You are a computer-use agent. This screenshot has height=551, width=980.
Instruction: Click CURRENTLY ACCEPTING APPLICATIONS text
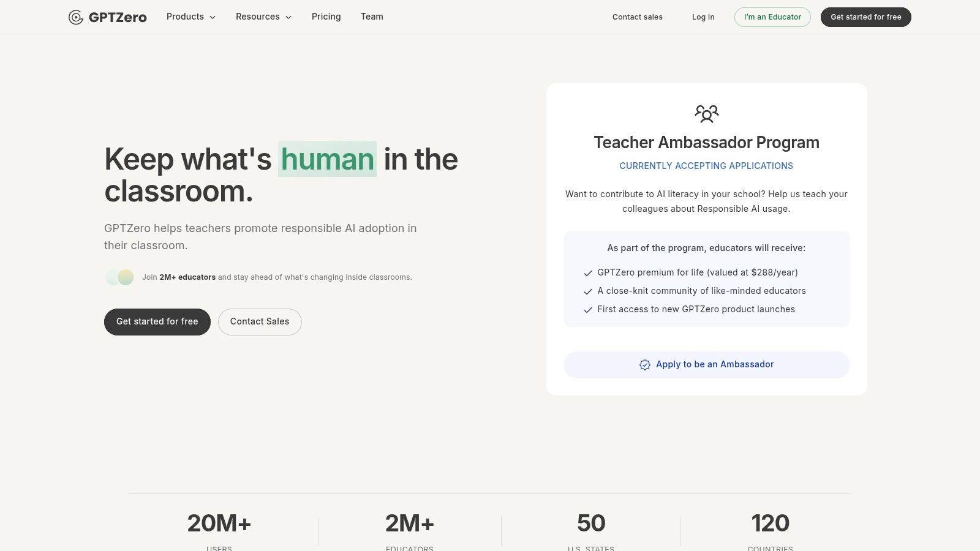[706, 166]
